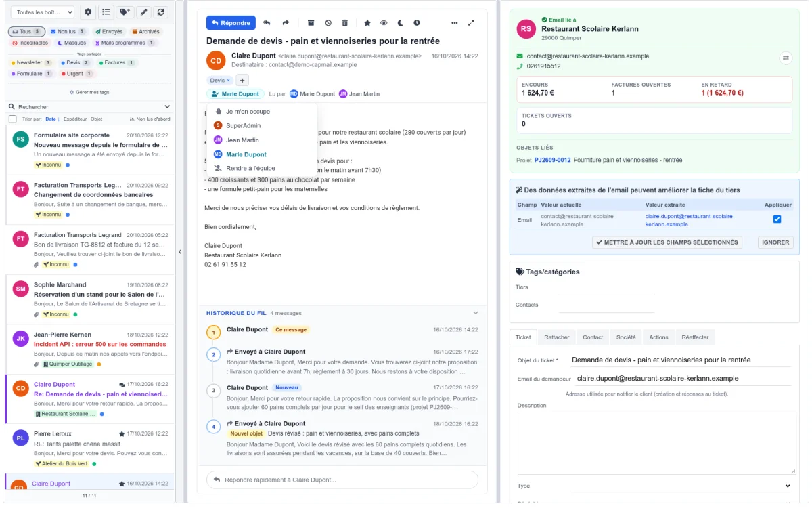This screenshot has height=508, width=812.
Task: Uncheck the Email Appliquer checkbox
Action: point(777,219)
